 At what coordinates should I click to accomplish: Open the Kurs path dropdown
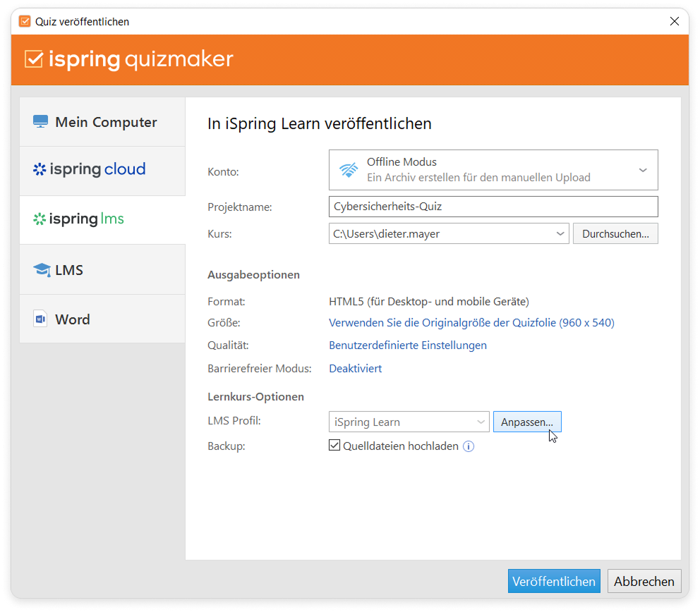(560, 233)
